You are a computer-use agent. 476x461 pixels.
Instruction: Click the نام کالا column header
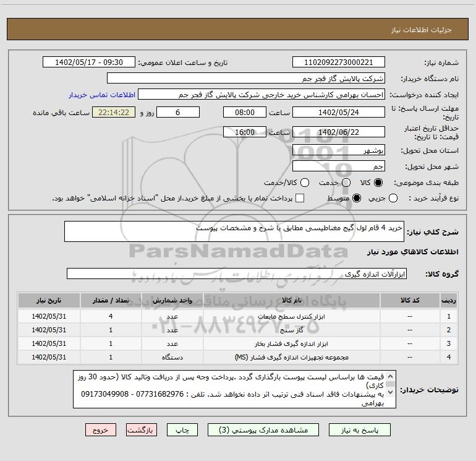point(291,301)
